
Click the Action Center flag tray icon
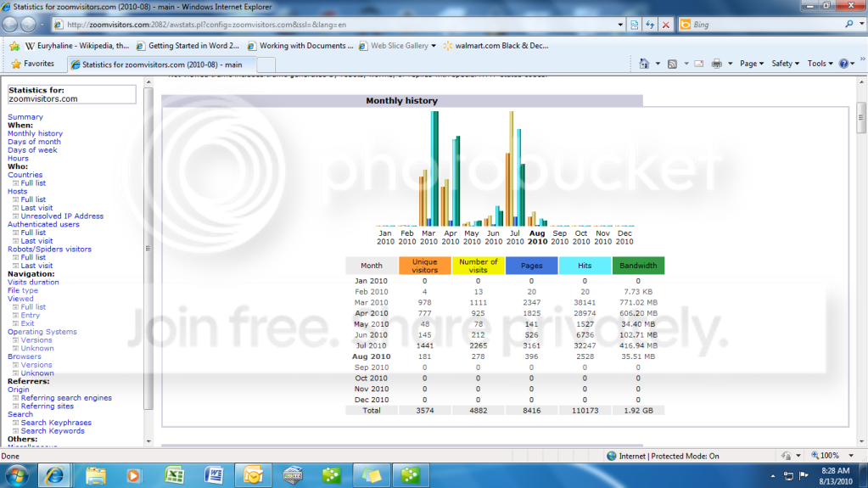804,475
